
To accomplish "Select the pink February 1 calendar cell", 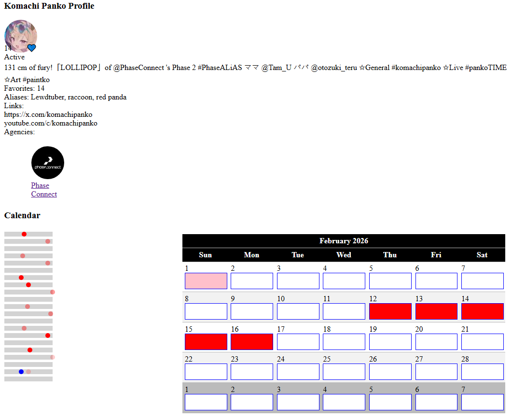I will point(206,281).
